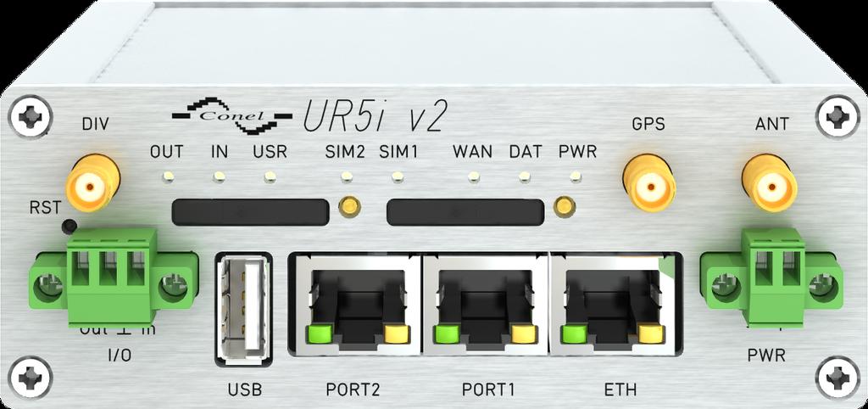This screenshot has height=409, width=868.
Task: Click the green PWR terminal connector
Action: point(772,277)
